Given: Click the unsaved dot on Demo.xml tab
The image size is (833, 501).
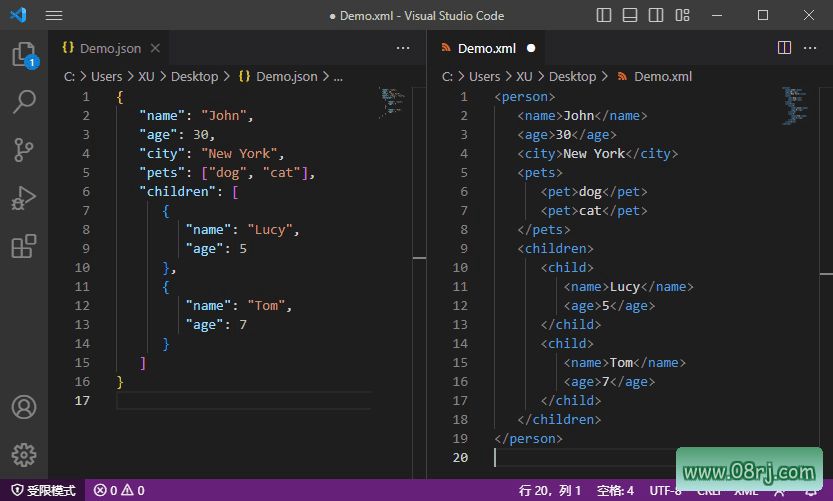Looking at the screenshot, I should (531, 48).
